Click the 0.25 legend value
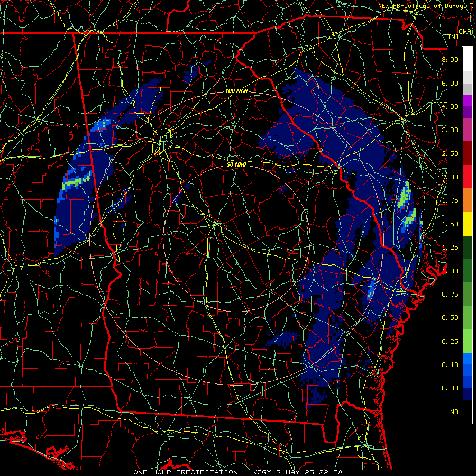Image resolution: width=476 pixels, height=476 pixels. [450, 342]
